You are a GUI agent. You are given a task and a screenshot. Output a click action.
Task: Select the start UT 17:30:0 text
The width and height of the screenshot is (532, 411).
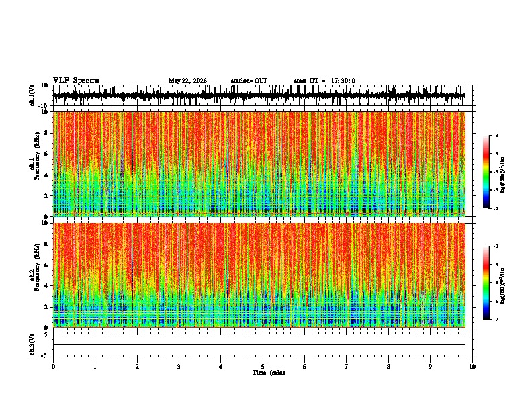(x=324, y=81)
